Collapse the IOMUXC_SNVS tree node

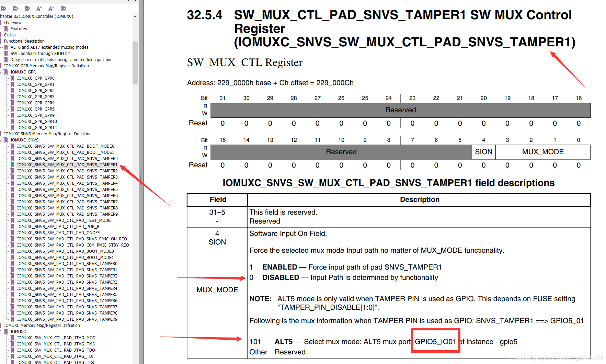[1, 140]
